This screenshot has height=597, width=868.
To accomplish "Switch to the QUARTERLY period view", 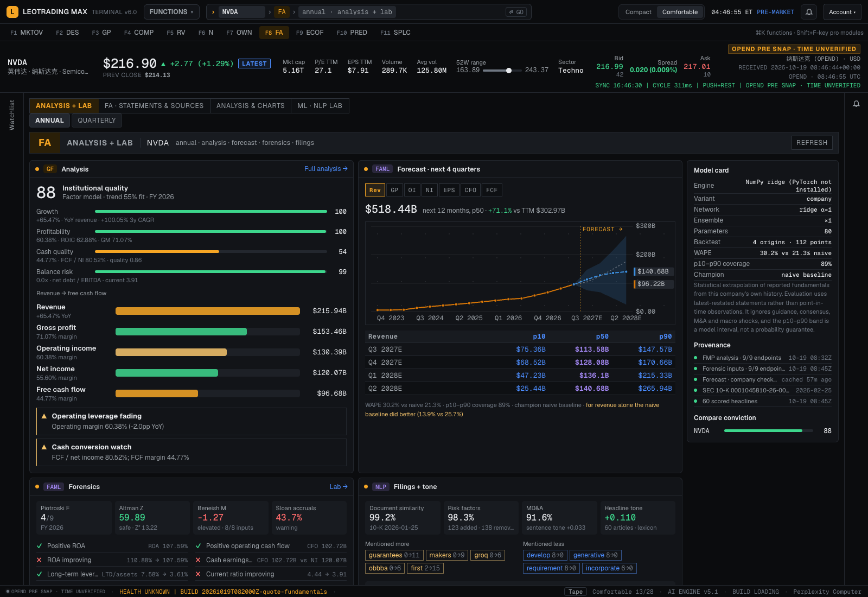I will click(97, 120).
